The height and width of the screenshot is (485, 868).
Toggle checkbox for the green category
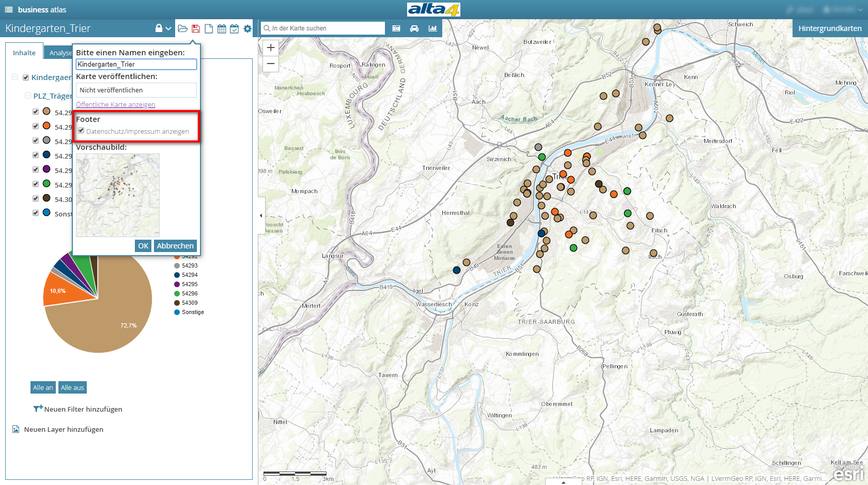(x=36, y=184)
